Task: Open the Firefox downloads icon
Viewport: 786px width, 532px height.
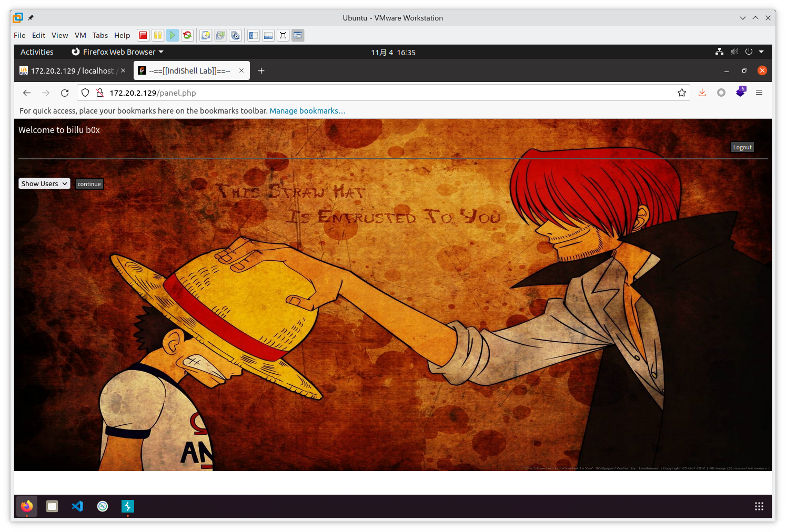Action: coord(702,93)
